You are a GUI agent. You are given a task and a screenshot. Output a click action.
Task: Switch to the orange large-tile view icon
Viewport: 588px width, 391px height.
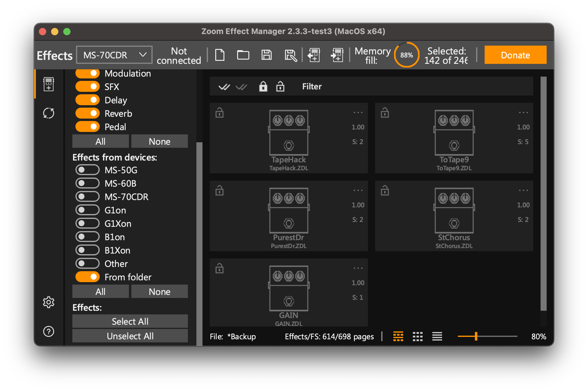pos(398,336)
